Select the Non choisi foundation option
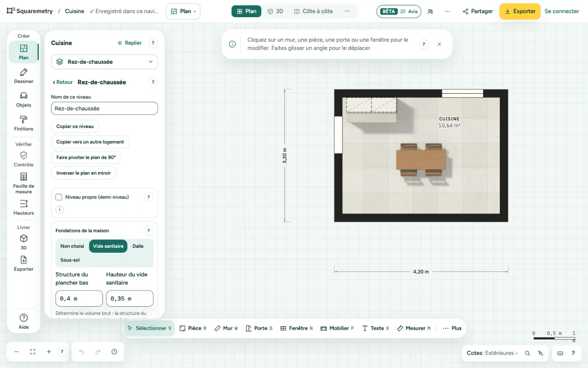 72,246
